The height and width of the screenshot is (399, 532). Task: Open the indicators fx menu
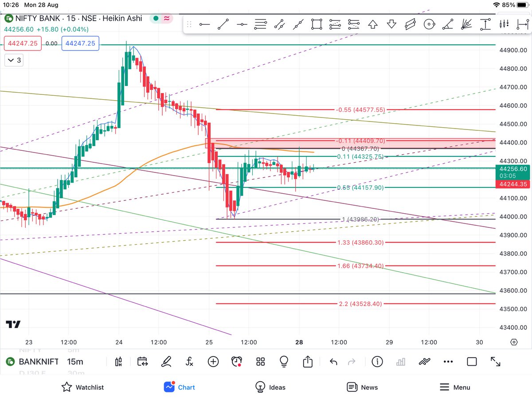pos(189,362)
